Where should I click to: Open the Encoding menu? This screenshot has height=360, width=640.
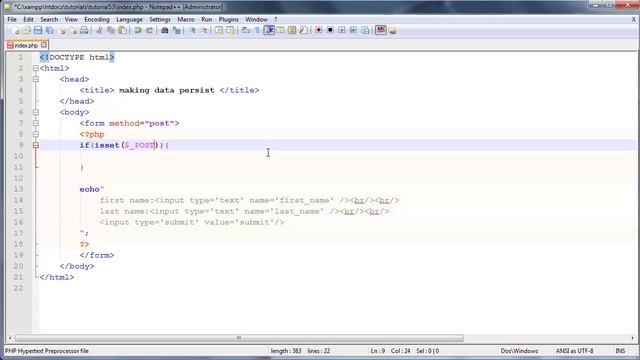[x=97, y=20]
